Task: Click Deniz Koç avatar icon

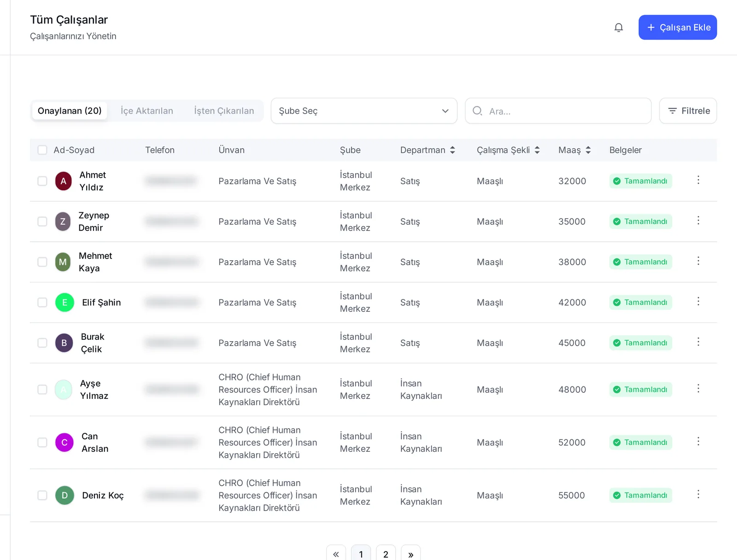Action: click(x=64, y=496)
